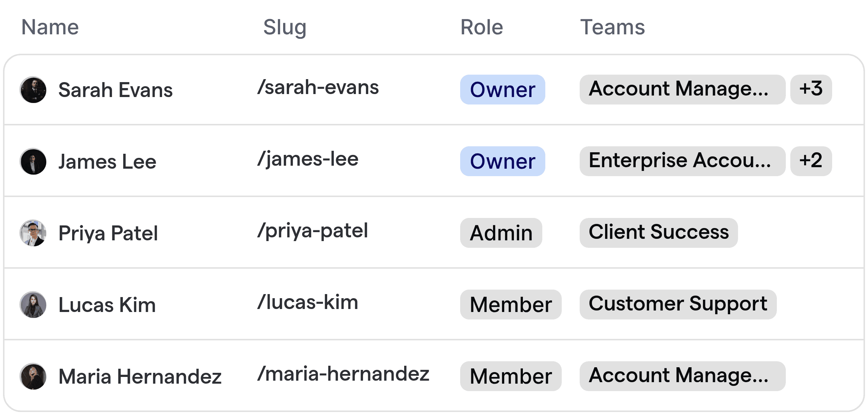Click the Customer Support team tag
Viewport: 868px width, 415px height.
(679, 305)
